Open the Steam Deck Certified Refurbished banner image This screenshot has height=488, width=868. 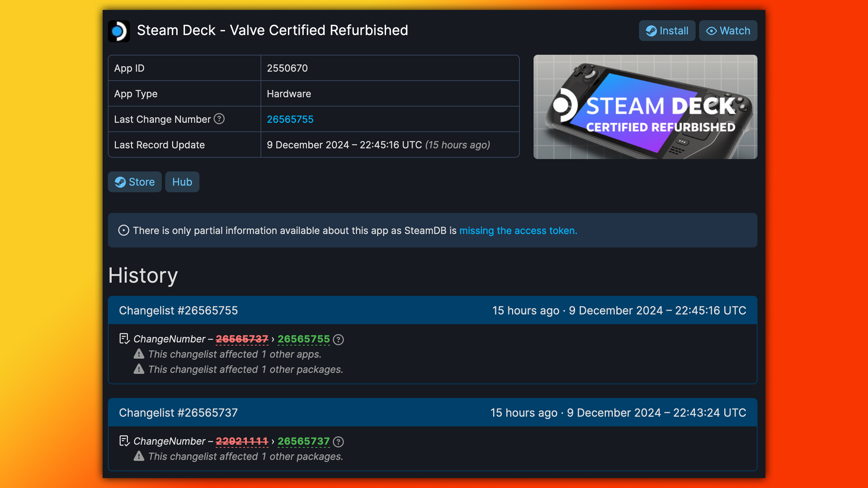point(645,107)
